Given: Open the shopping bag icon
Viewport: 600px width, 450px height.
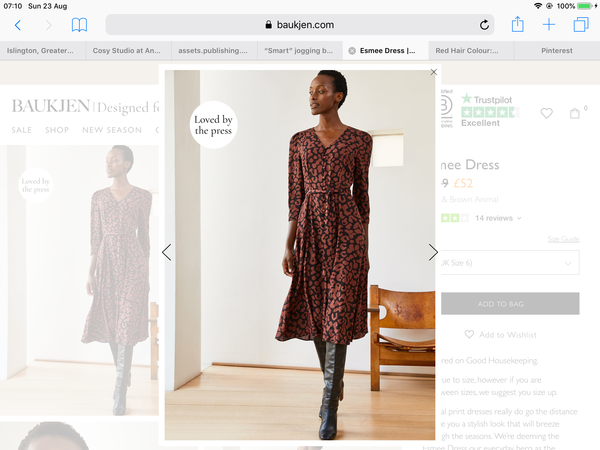Looking at the screenshot, I should pyautogui.click(x=575, y=113).
